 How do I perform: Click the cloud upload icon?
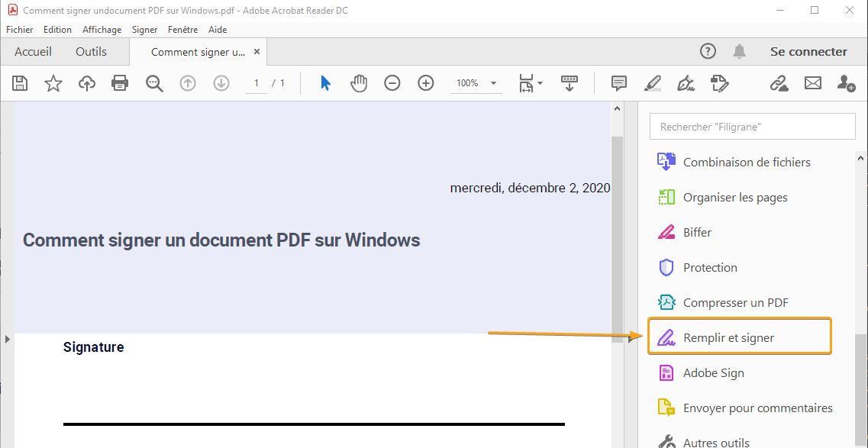pyautogui.click(x=86, y=83)
